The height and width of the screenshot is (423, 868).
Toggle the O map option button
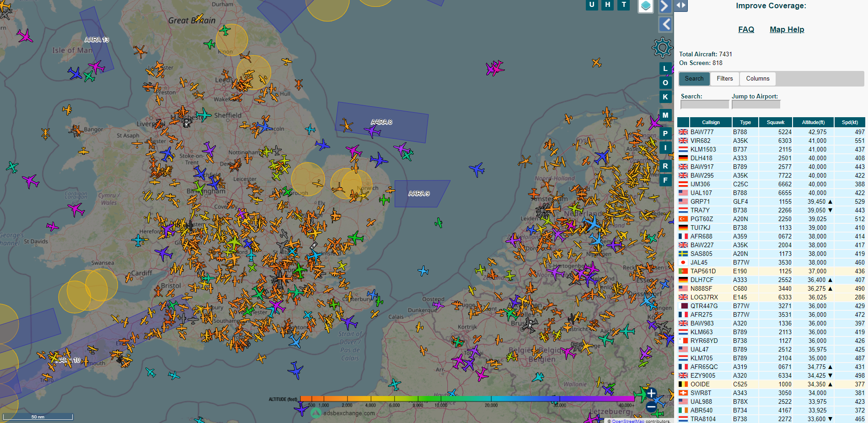click(x=665, y=83)
